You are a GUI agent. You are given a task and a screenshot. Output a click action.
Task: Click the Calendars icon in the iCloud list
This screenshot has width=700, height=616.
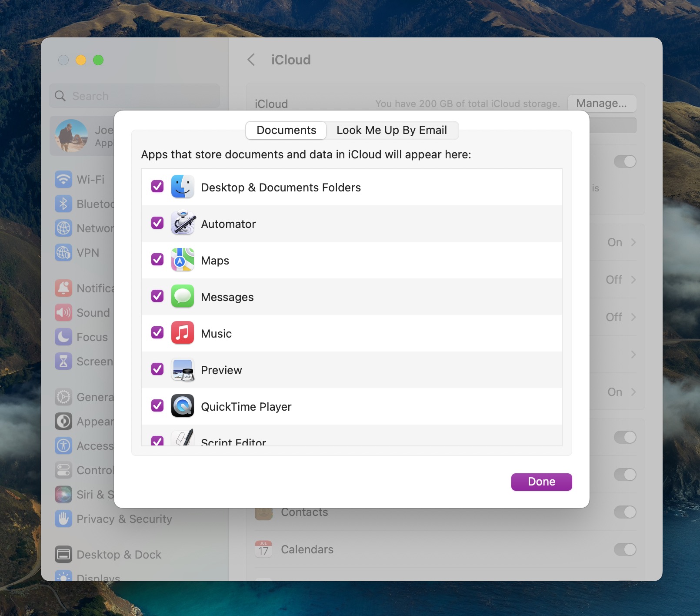263,549
